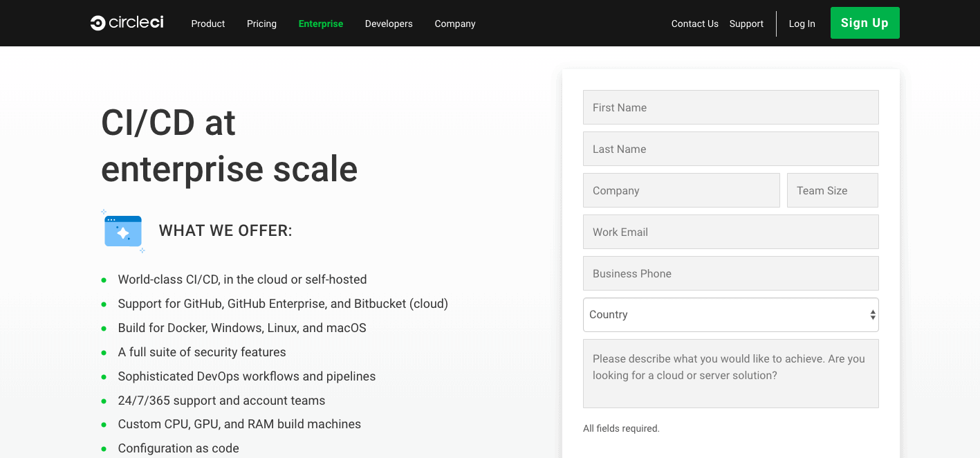Focus the First Name field

(x=731, y=107)
